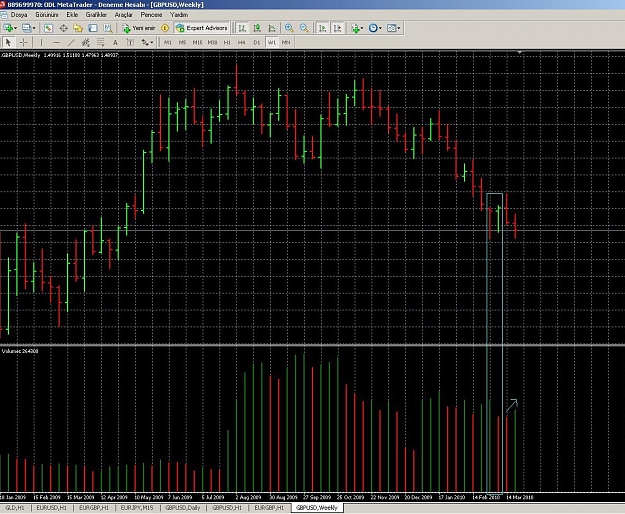625x514 pixels.
Task: Select the Crosshair tool
Action: (x=24, y=42)
